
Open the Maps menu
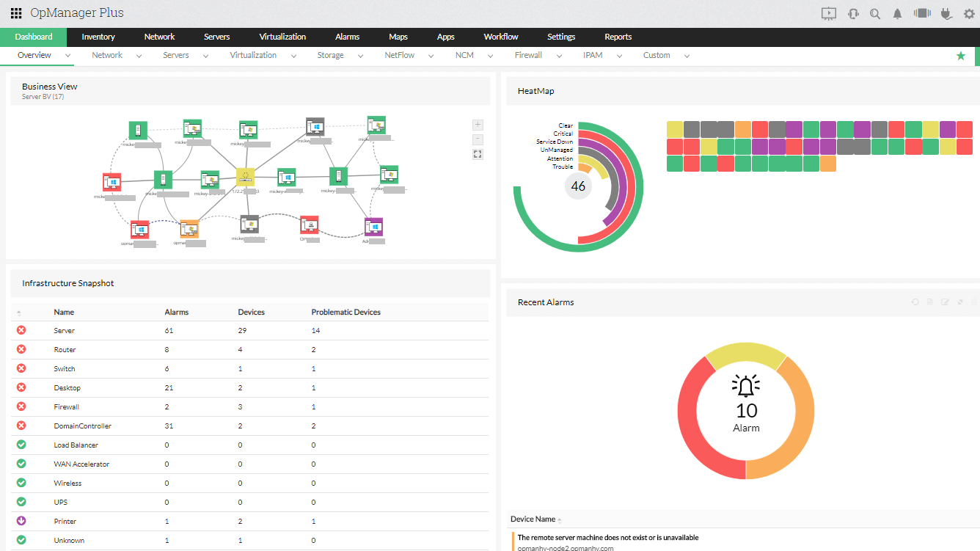[398, 37]
